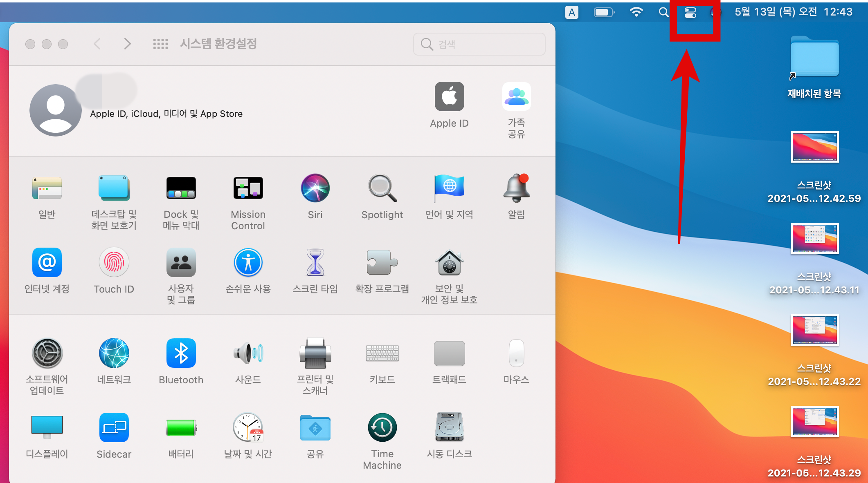Open 소프트웨어 업데이트 preferences
Image resolution: width=868 pixels, height=483 pixels.
tap(47, 354)
